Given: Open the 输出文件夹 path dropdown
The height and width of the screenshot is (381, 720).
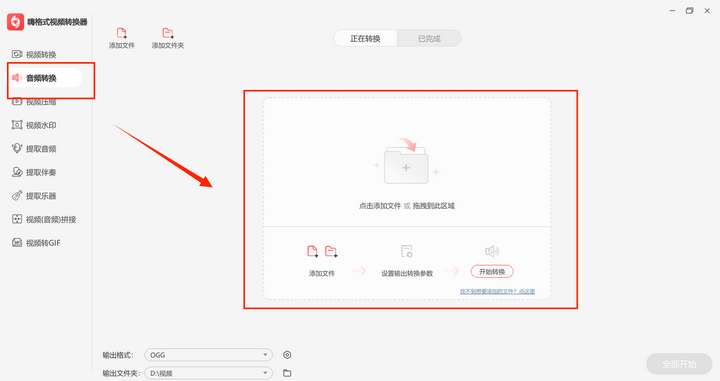Looking at the screenshot, I should (208, 373).
